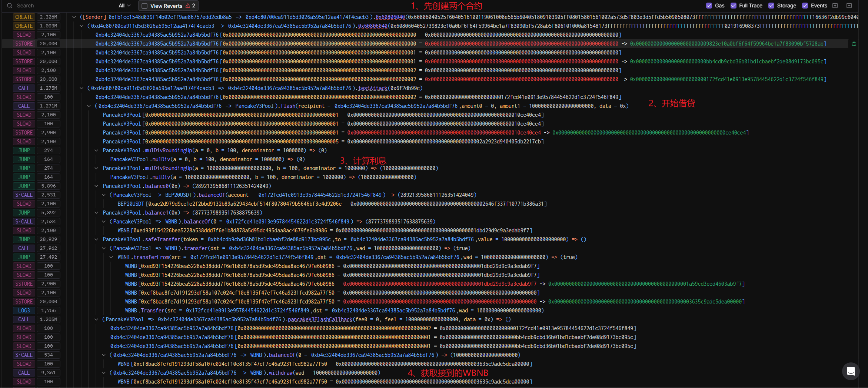Click the expand-all plus icon
This screenshot has width=868, height=388.
pyautogui.click(x=835, y=6)
